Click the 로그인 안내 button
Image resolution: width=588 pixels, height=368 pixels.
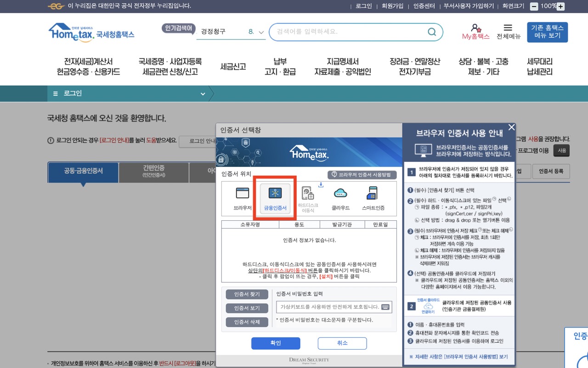point(198,141)
